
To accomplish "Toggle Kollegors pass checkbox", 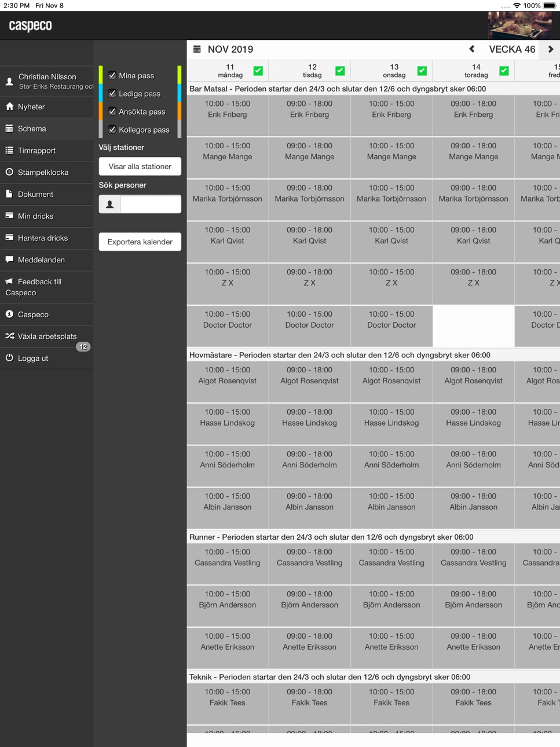I will (x=112, y=130).
